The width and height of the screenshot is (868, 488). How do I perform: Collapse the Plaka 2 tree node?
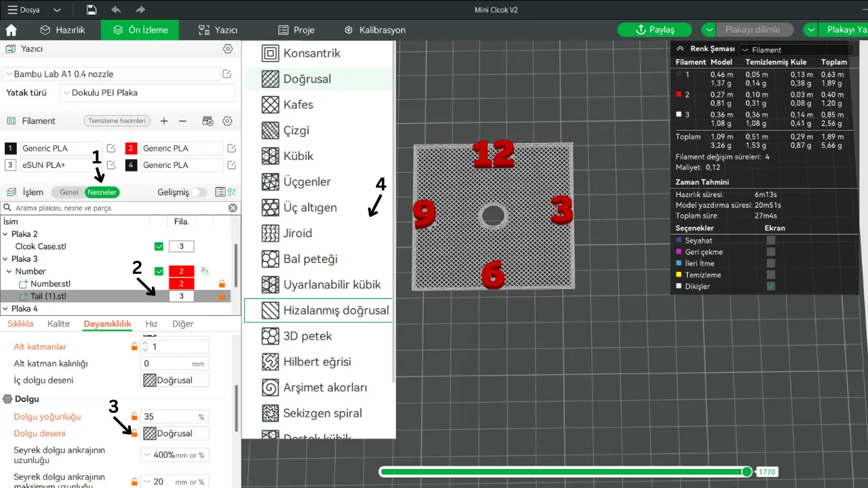6,234
